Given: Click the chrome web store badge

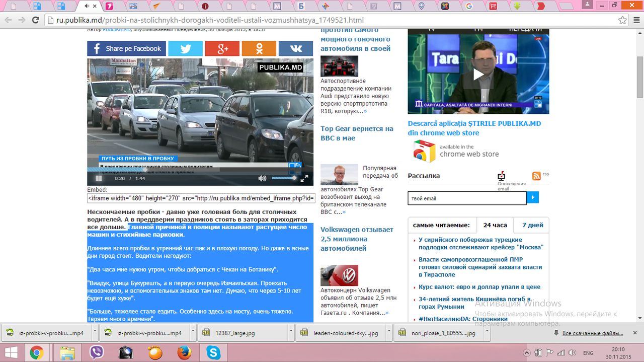Looking at the screenshot, I should [456, 151].
